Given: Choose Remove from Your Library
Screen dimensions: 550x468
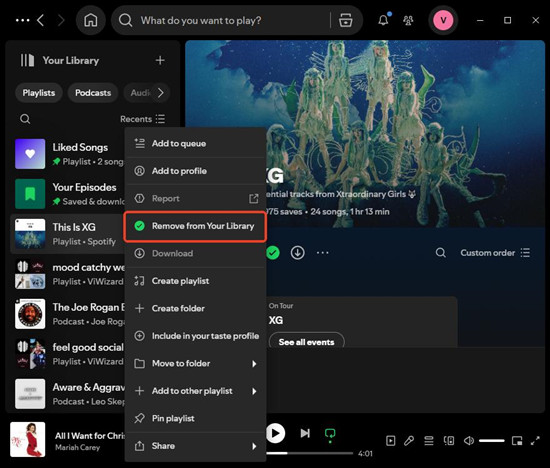Looking at the screenshot, I should click(x=195, y=226).
